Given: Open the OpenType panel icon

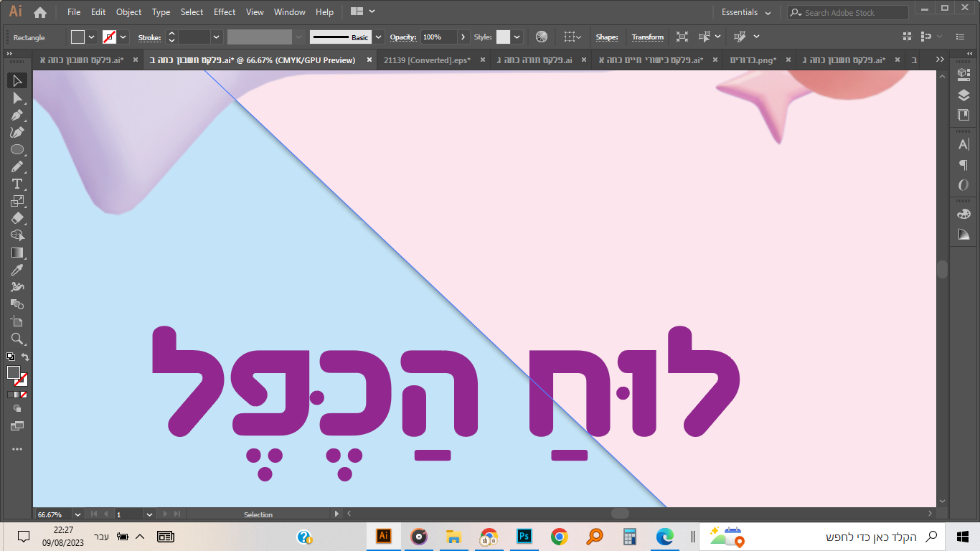Looking at the screenshot, I should (x=963, y=185).
